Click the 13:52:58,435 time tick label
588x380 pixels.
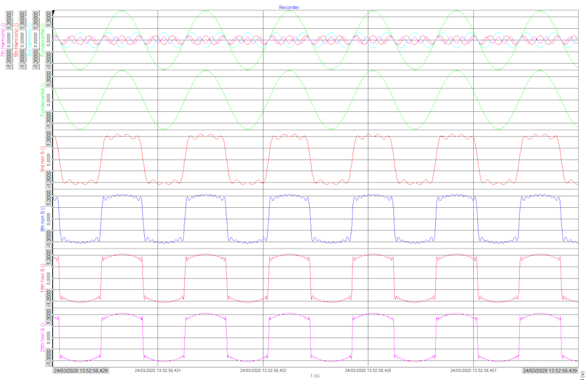click(x=368, y=371)
